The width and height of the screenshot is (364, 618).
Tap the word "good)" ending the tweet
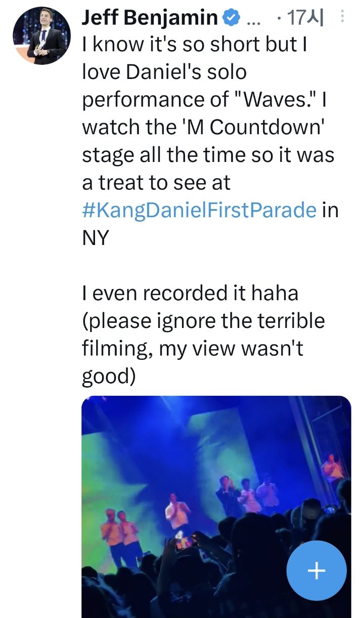tap(108, 376)
